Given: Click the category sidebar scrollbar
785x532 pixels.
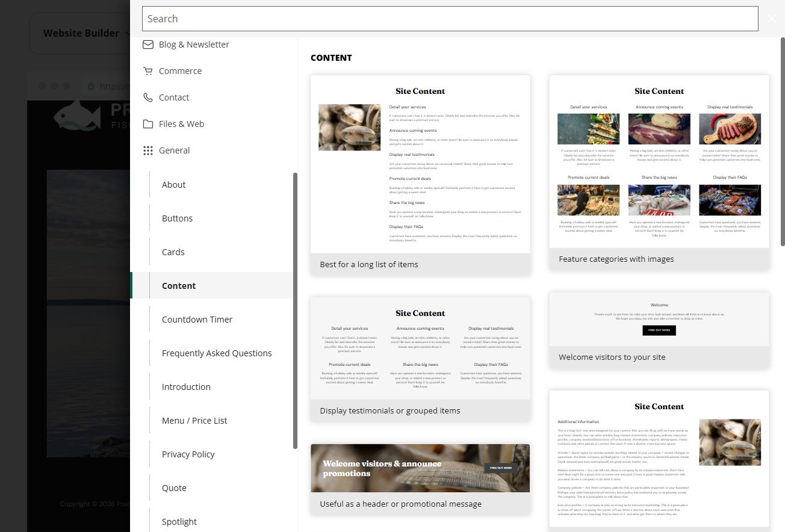Looking at the screenshot, I should click(295, 311).
